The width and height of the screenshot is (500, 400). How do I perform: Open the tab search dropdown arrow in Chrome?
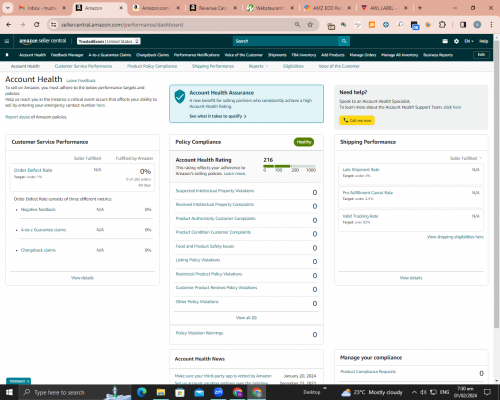coord(7,8)
